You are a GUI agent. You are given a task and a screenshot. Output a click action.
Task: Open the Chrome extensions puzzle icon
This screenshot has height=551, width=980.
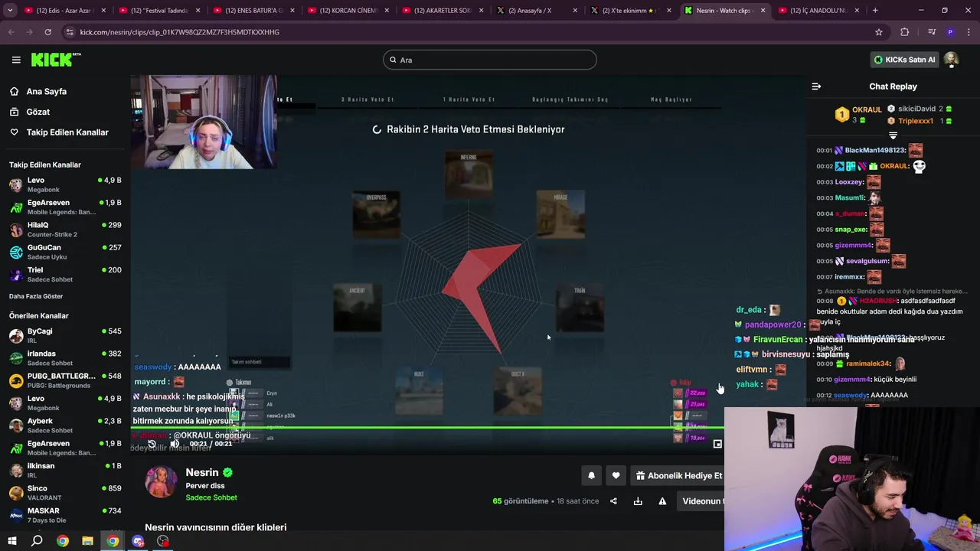(x=905, y=32)
